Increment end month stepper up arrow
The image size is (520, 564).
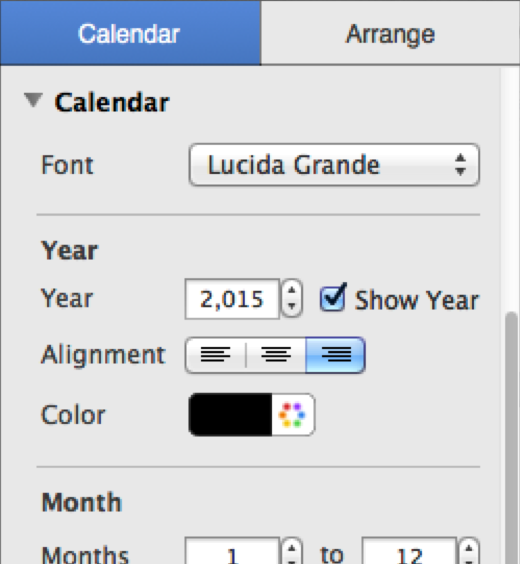(x=469, y=549)
